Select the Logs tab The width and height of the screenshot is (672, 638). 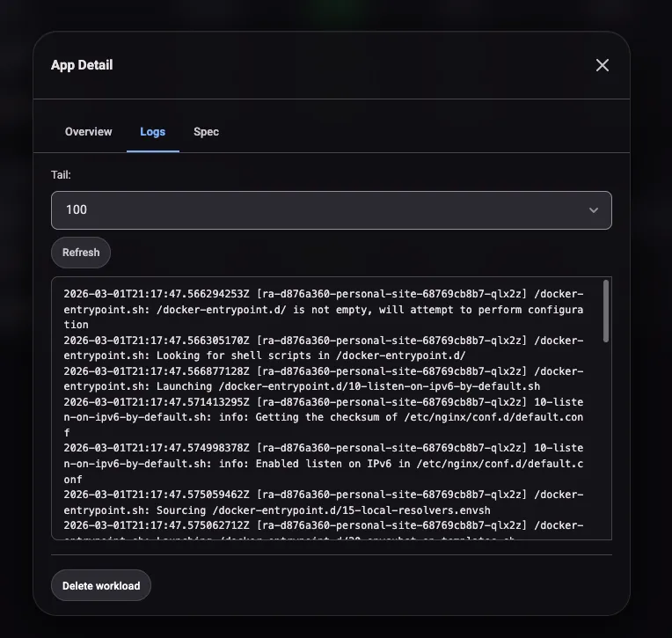pos(153,132)
